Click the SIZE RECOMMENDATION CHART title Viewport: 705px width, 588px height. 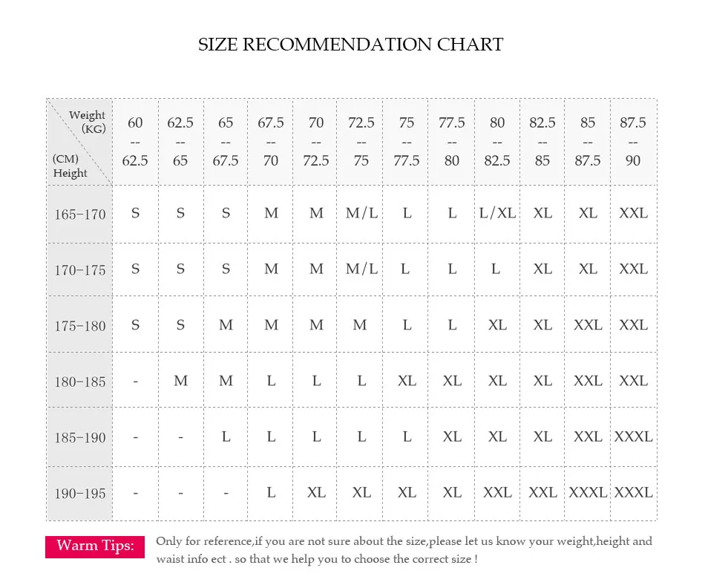(351, 45)
